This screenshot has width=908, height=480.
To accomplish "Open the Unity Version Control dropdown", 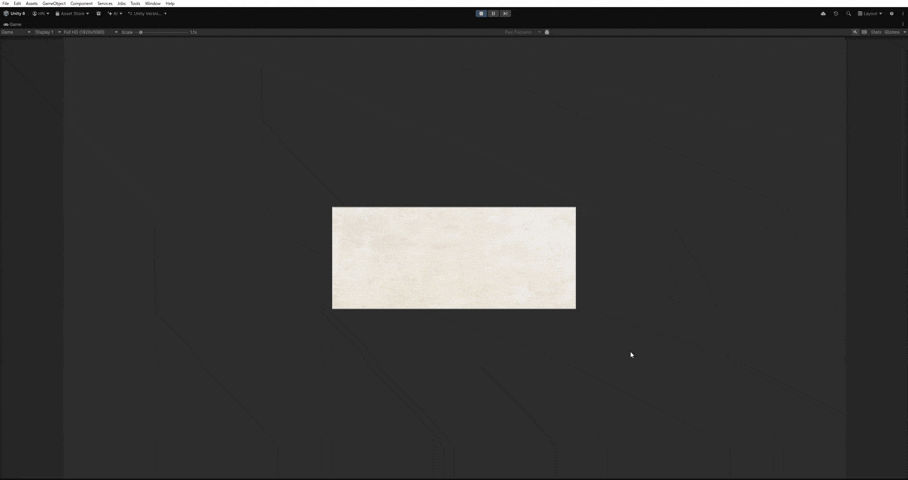I will (147, 13).
